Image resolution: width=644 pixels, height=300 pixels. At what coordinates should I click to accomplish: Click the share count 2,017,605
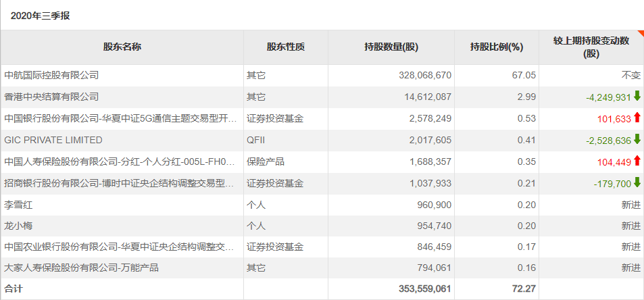coord(430,140)
